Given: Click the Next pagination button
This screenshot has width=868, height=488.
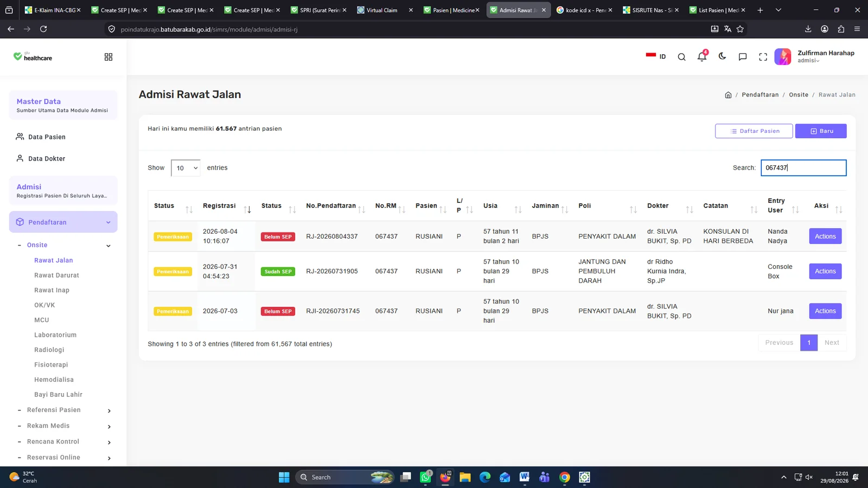Looking at the screenshot, I should click(832, 343).
